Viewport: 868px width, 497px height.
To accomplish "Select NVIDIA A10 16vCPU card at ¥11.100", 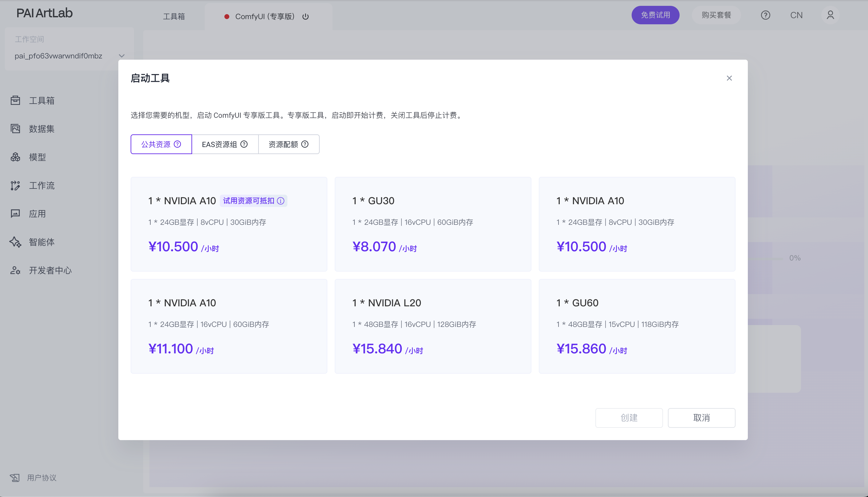I will 229,326.
